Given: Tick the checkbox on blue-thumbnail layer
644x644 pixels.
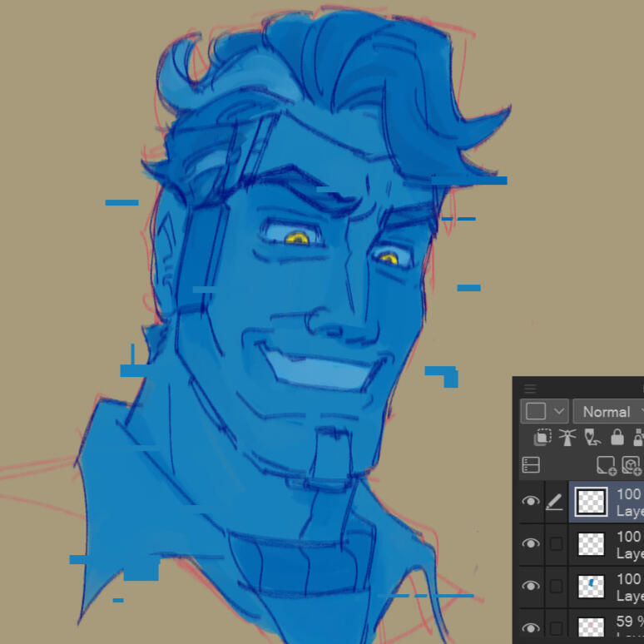Looking at the screenshot, I should 556,586.
